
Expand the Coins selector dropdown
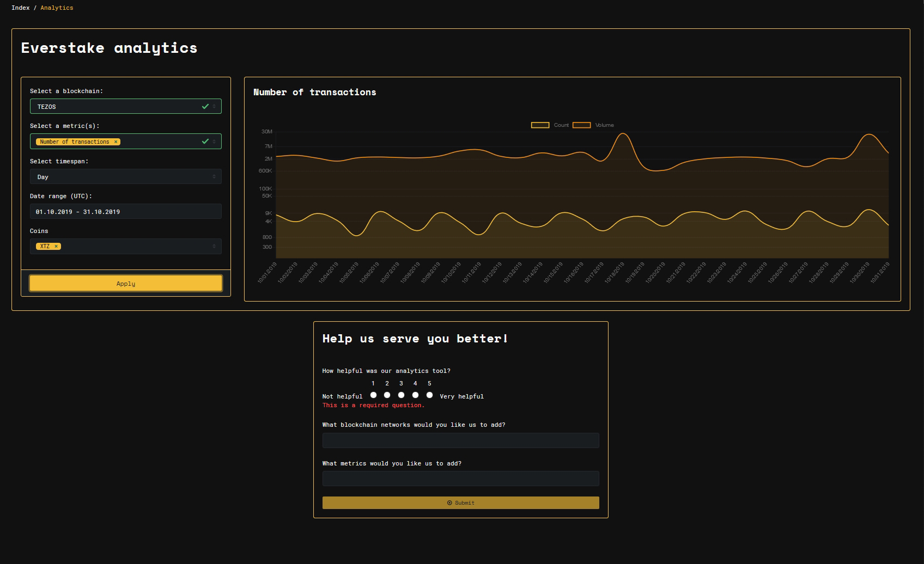tap(125, 246)
